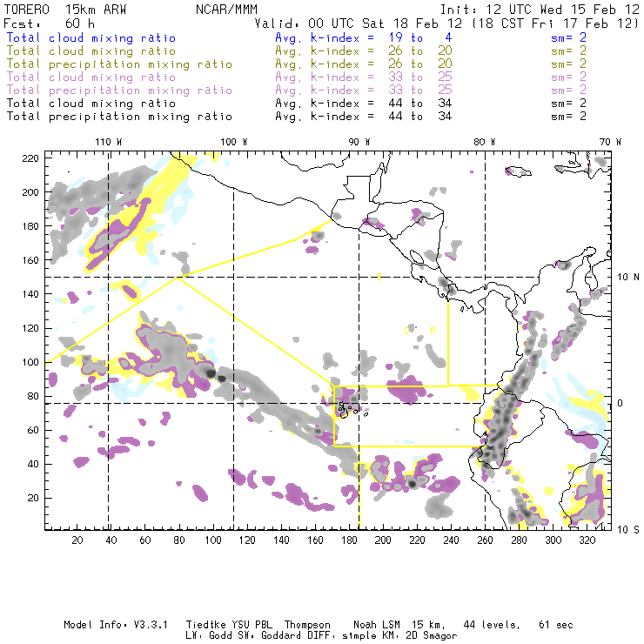Select the "100 W" longitude label

click(234, 142)
